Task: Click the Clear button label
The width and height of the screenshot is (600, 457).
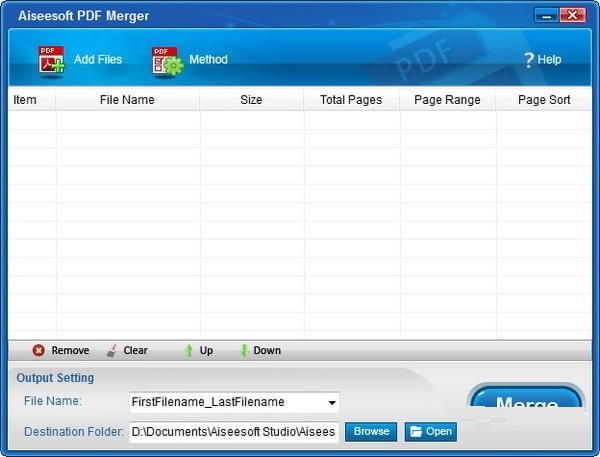Action: [135, 350]
